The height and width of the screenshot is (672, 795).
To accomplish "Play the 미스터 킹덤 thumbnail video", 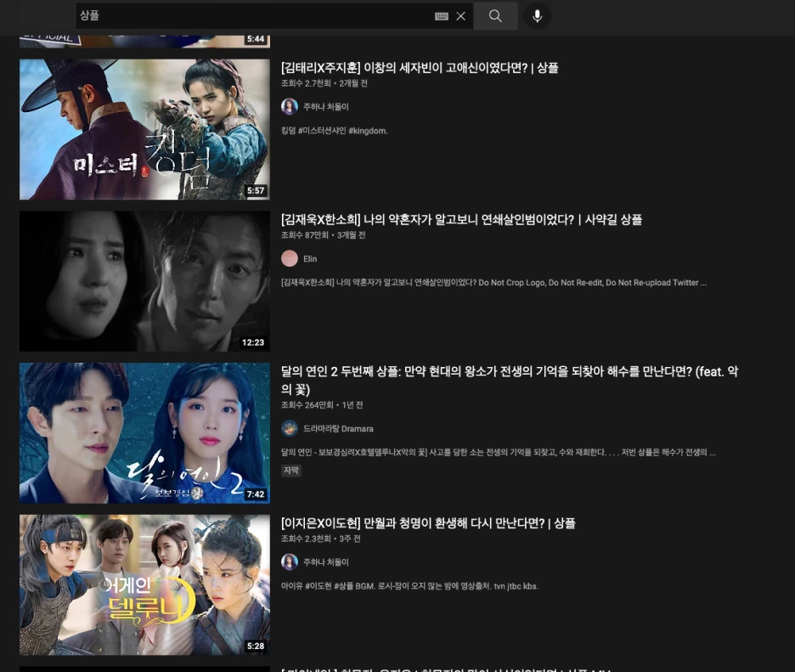I will pos(144,129).
